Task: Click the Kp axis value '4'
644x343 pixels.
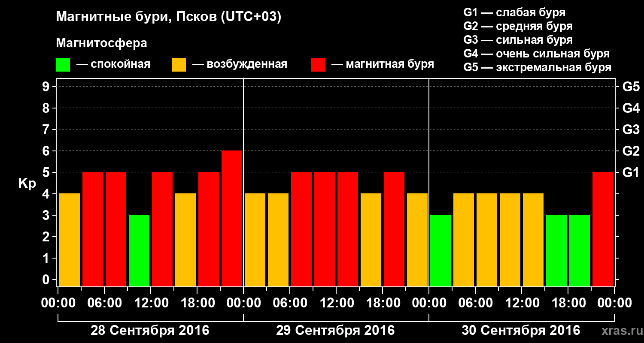Action: point(47,194)
